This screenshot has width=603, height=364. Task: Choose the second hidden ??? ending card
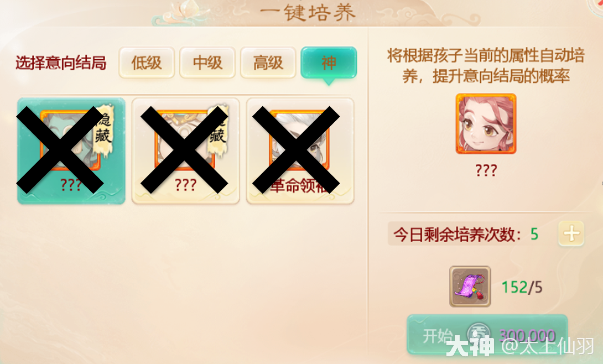click(186, 150)
